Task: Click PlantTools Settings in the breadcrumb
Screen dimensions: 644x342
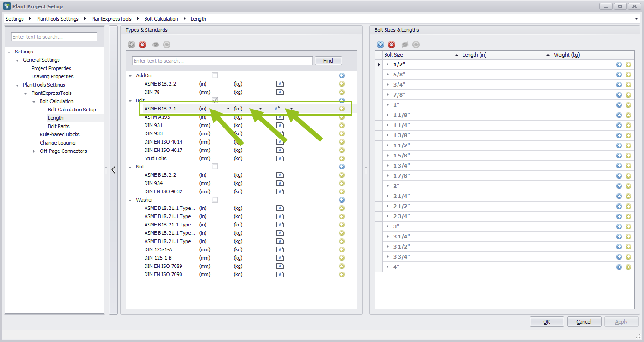Action: point(58,19)
